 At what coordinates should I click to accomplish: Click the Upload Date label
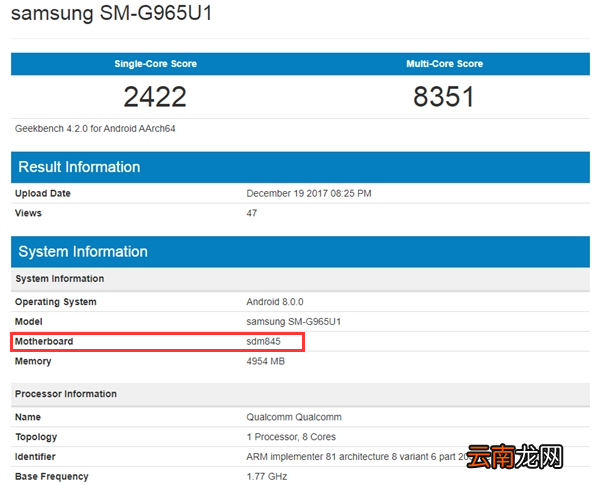[x=42, y=193]
